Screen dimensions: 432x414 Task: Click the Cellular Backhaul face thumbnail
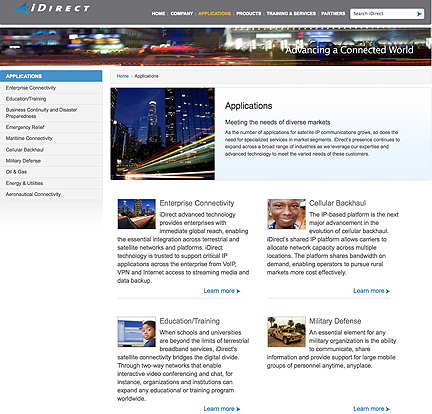pos(286,214)
